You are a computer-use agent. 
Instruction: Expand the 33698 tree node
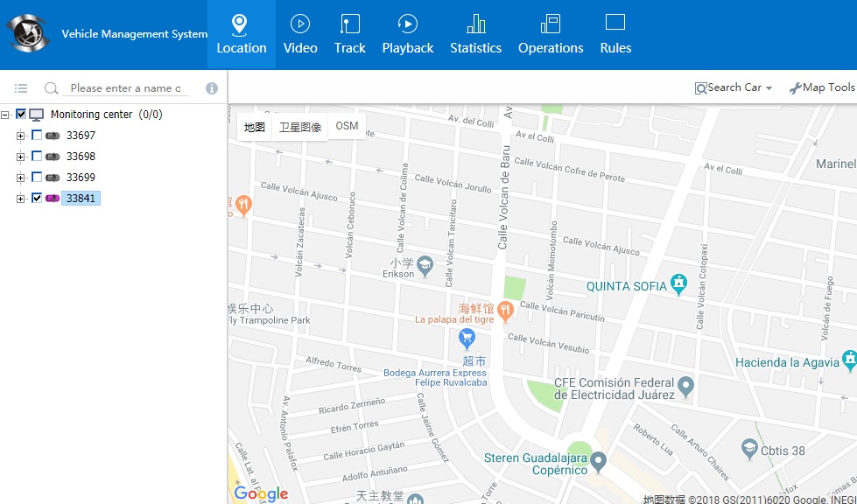pos(21,157)
